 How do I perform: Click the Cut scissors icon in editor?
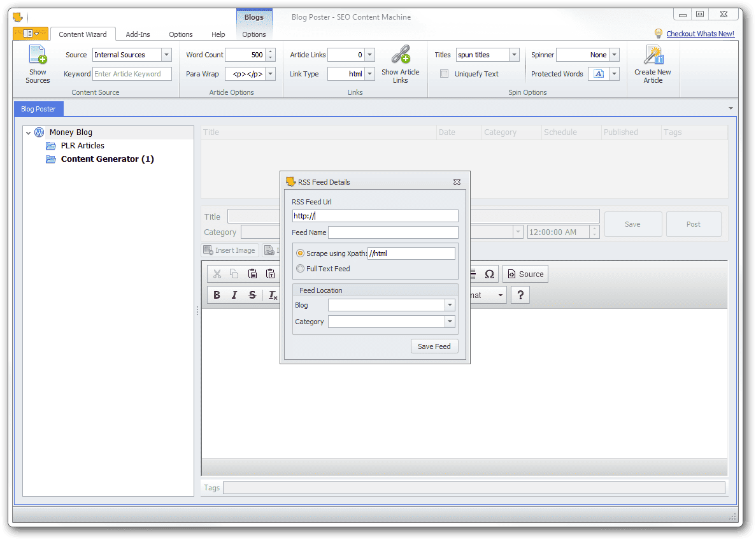coord(217,274)
